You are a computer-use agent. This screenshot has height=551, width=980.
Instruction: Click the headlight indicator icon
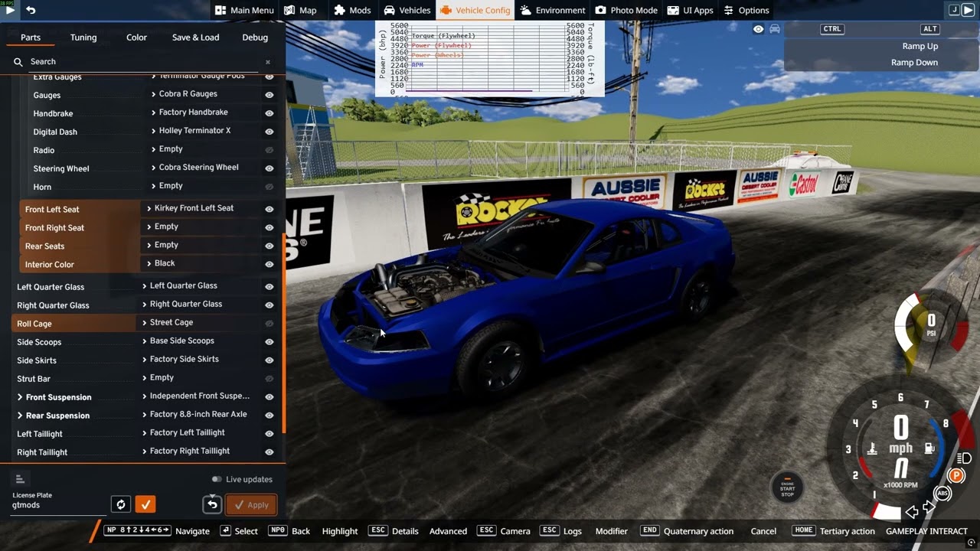965,458
